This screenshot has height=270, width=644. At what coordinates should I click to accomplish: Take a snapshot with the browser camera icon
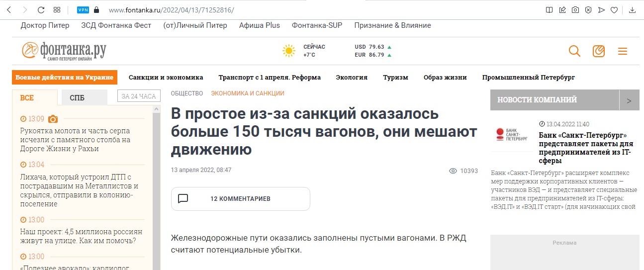click(575, 10)
